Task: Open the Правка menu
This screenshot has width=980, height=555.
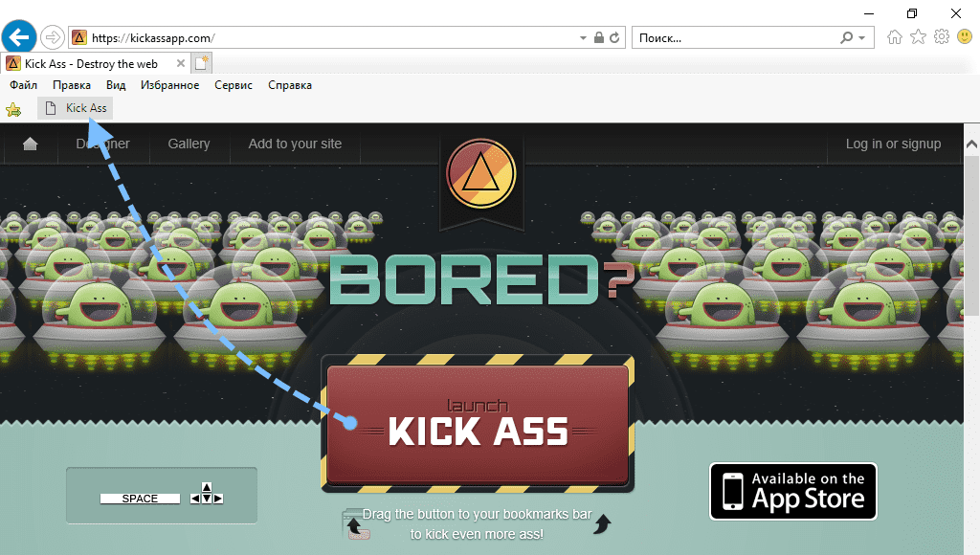Action: click(71, 85)
